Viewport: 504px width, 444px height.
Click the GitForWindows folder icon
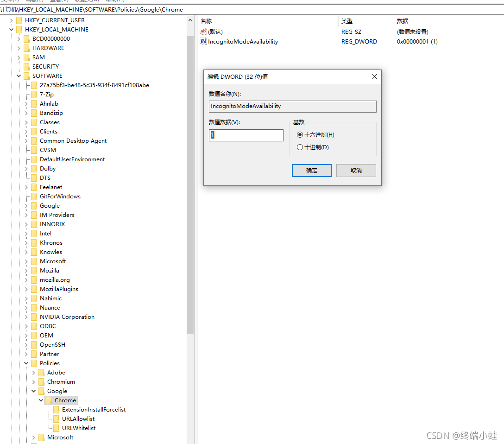(34, 196)
